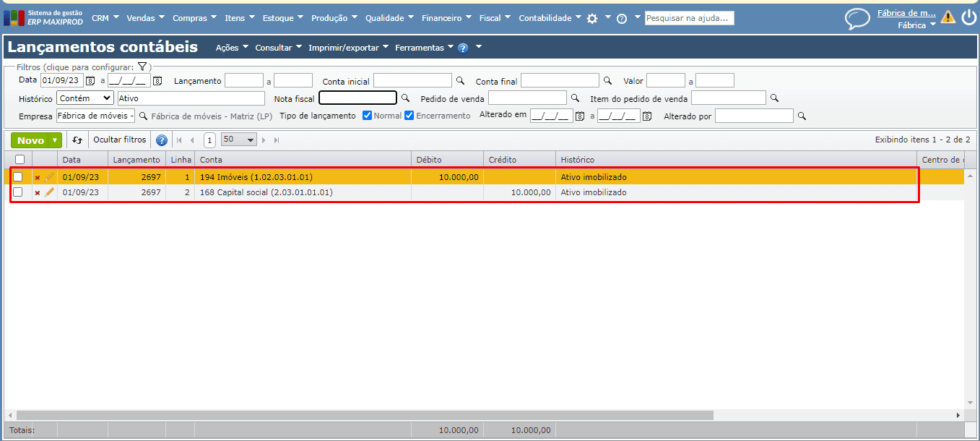The height and width of the screenshot is (441, 980).
Task: Open the Vendas menu
Action: (x=145, y=18)
